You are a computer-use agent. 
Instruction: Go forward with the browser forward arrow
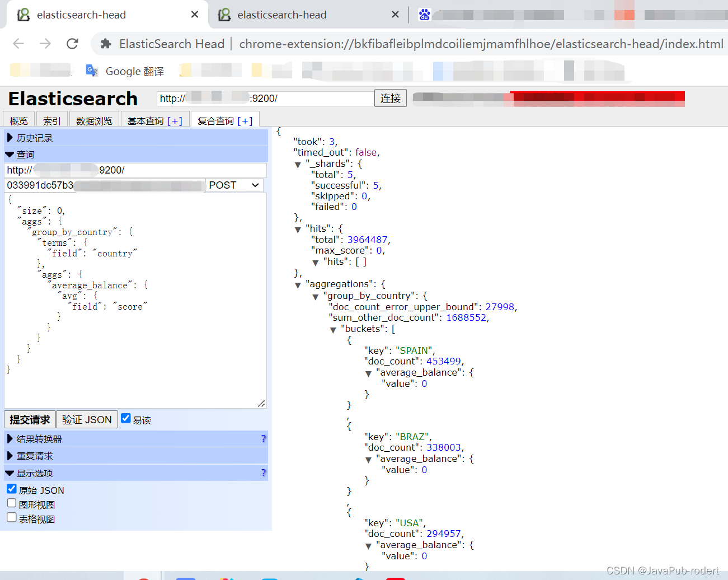point(45,44)
